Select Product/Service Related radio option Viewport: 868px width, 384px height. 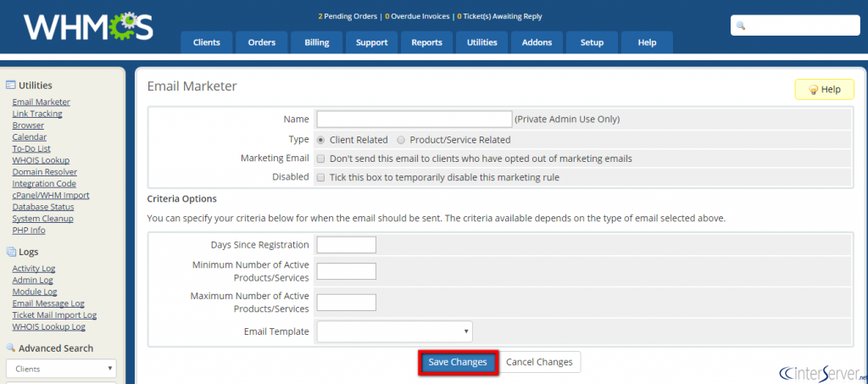tap(401, 140)
